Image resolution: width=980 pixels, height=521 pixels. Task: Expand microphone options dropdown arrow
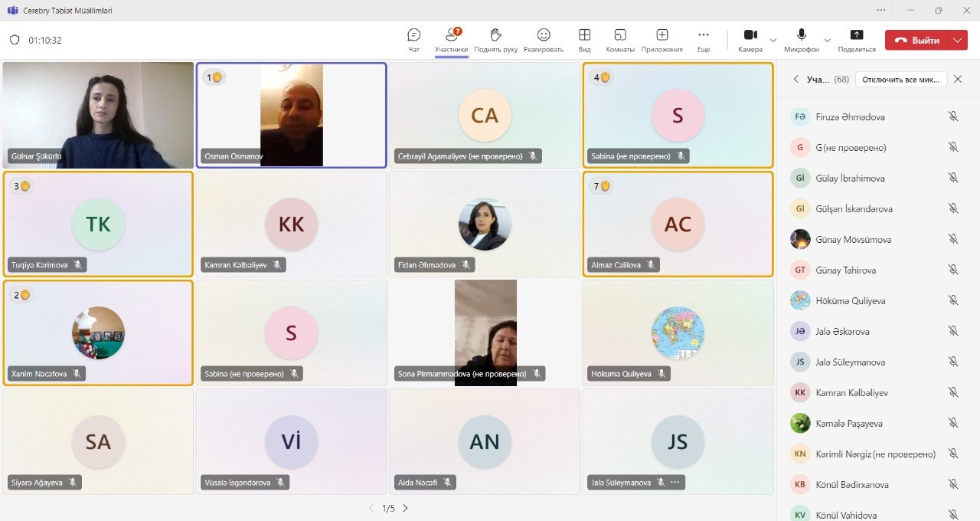827,40
